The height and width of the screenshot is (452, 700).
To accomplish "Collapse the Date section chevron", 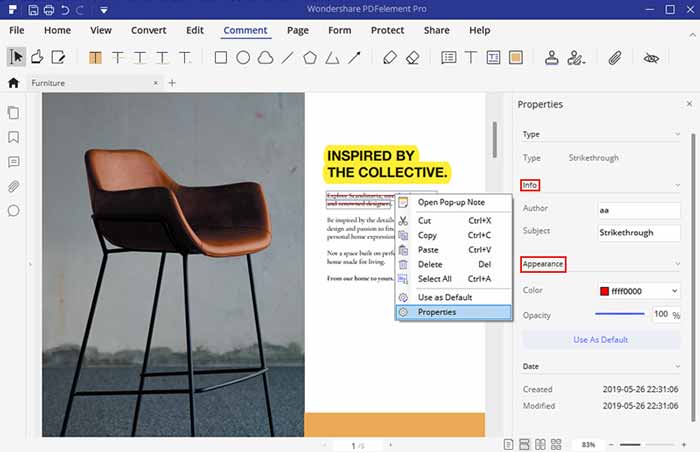I will tap(677, 366).
